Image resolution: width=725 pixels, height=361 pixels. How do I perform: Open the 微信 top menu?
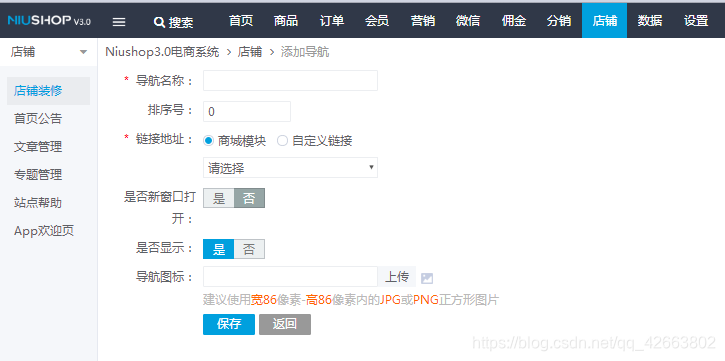468,21
